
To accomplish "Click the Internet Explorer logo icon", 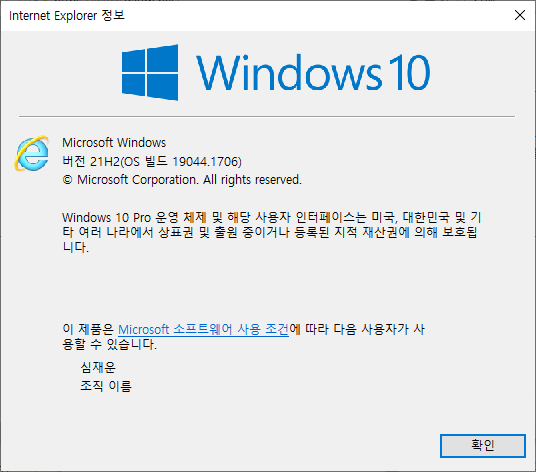I will click(x=32, y=153).
